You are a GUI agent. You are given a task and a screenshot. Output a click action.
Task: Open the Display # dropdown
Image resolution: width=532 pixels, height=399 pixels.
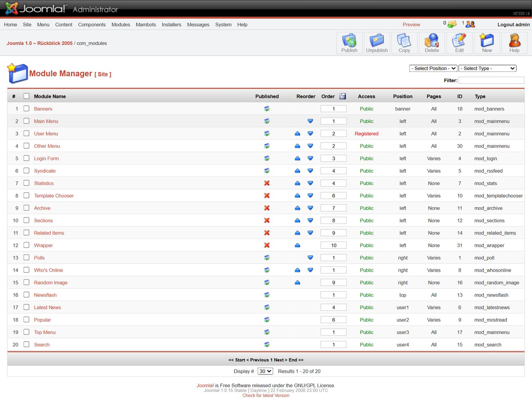click(x=265, y=371)
